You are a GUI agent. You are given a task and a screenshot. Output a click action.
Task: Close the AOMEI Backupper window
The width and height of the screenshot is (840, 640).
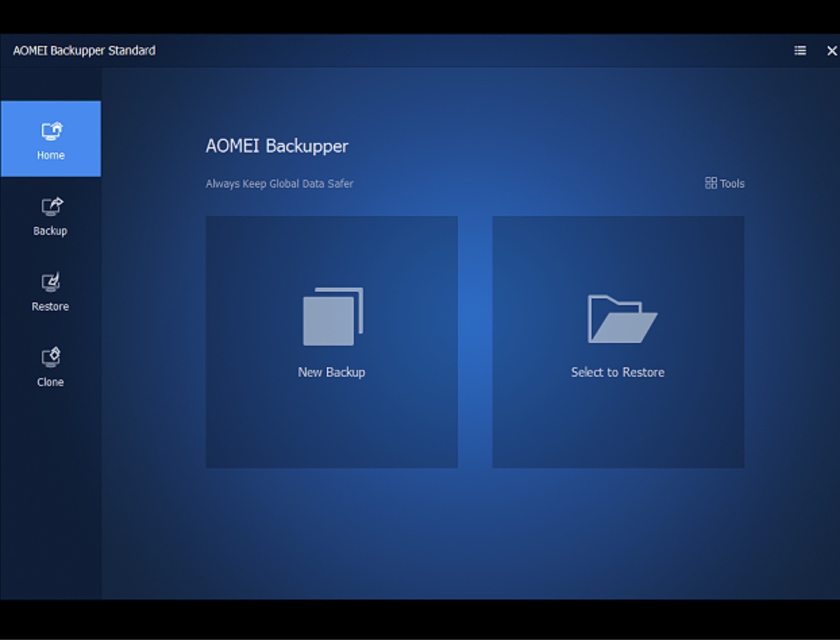point(832,51)
